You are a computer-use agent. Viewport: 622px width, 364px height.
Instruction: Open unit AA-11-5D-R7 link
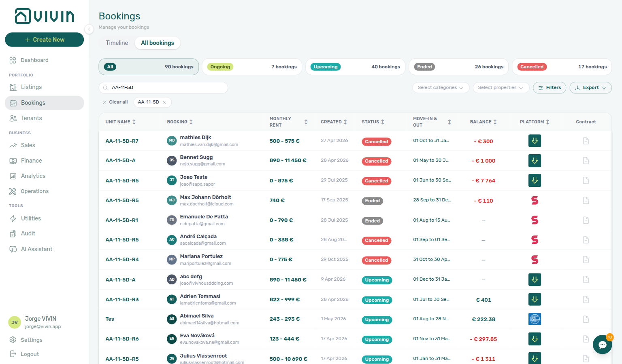coord(122,141)
